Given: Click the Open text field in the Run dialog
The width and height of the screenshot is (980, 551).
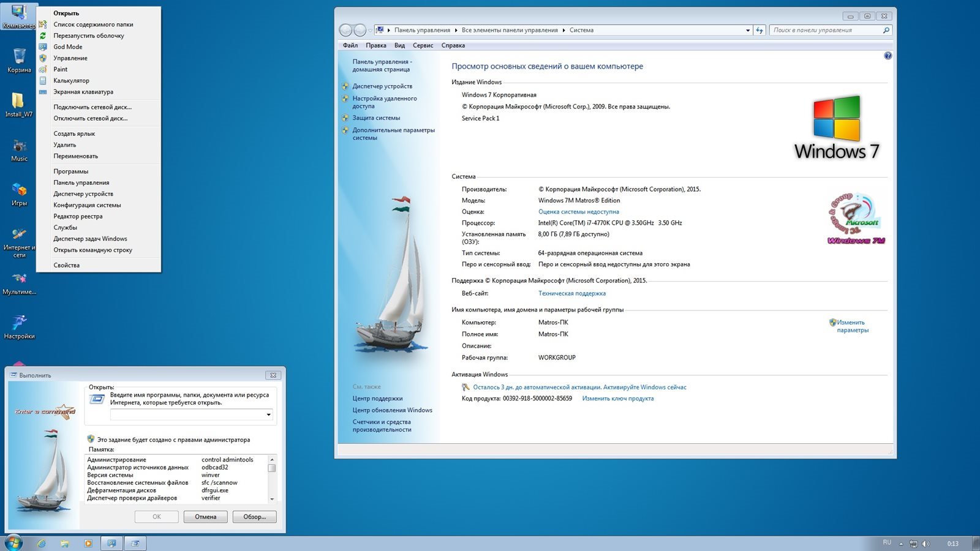Looking at the screenshot, I should (187, 414).
